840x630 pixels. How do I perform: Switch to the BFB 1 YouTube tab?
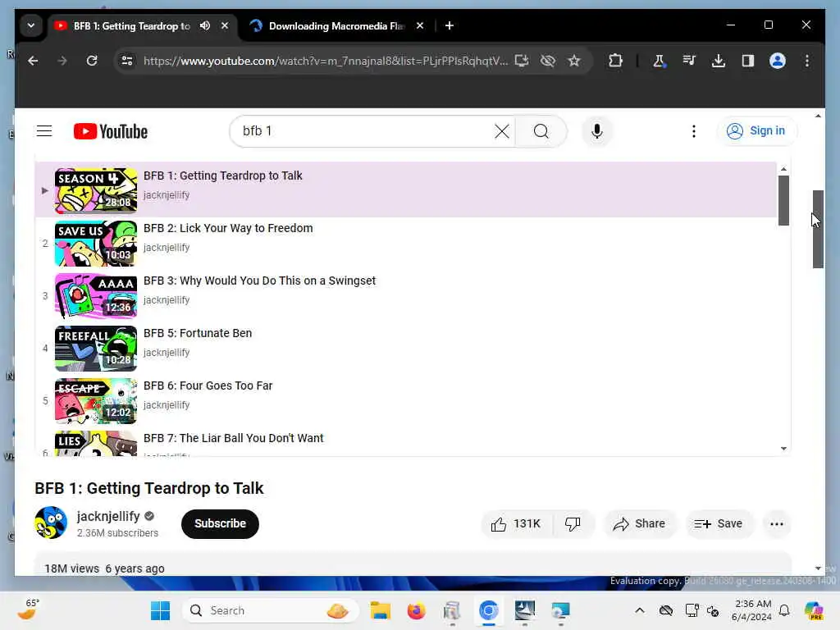tap(132, 25)
